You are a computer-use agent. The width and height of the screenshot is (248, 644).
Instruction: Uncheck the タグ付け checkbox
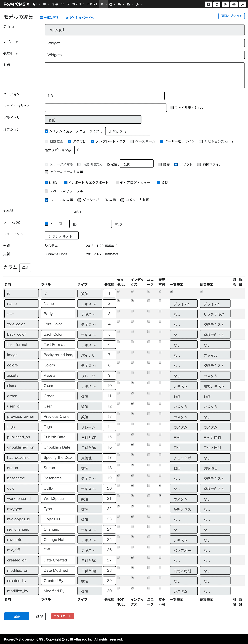pos(69,141)
